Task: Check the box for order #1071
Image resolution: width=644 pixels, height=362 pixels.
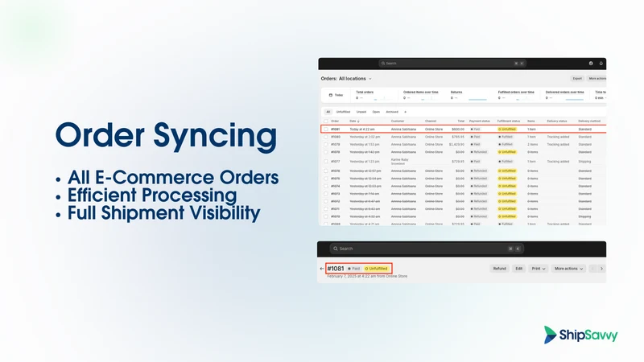Action: 326,209
